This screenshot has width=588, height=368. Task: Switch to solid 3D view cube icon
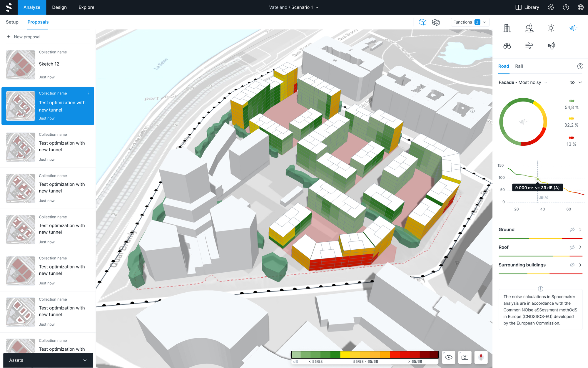(x=422, y=22)
